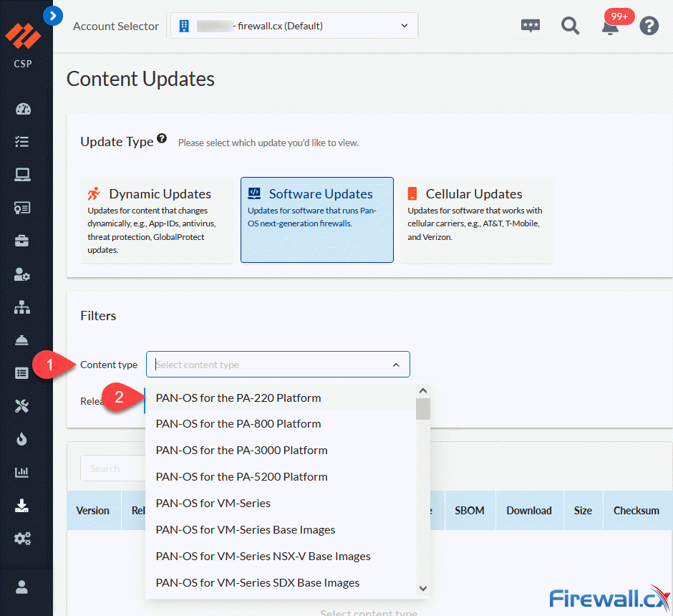Open the settings gears icon in sidebar
The image size is (673, 616).
tap(22, 539)
